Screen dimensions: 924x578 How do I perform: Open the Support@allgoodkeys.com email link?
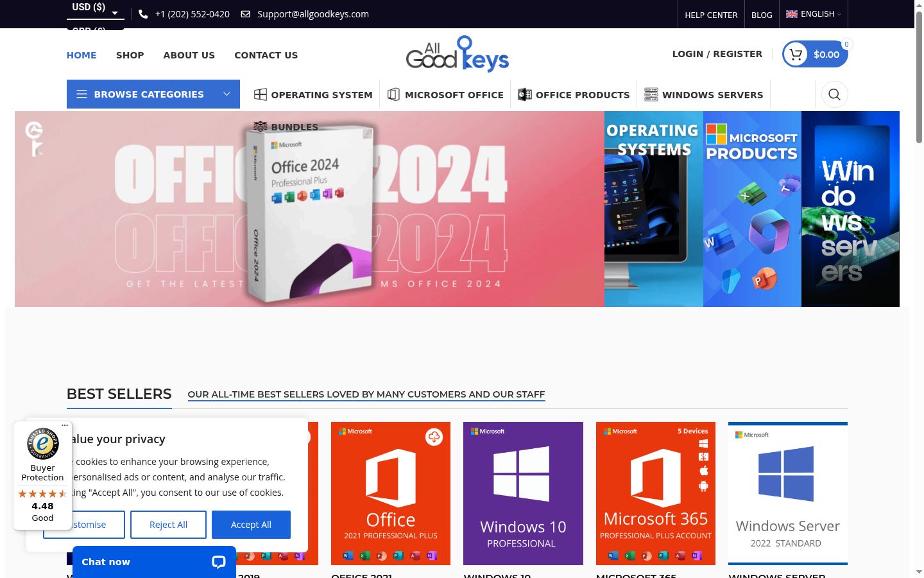pyautogui.click(x=313, y=14)
